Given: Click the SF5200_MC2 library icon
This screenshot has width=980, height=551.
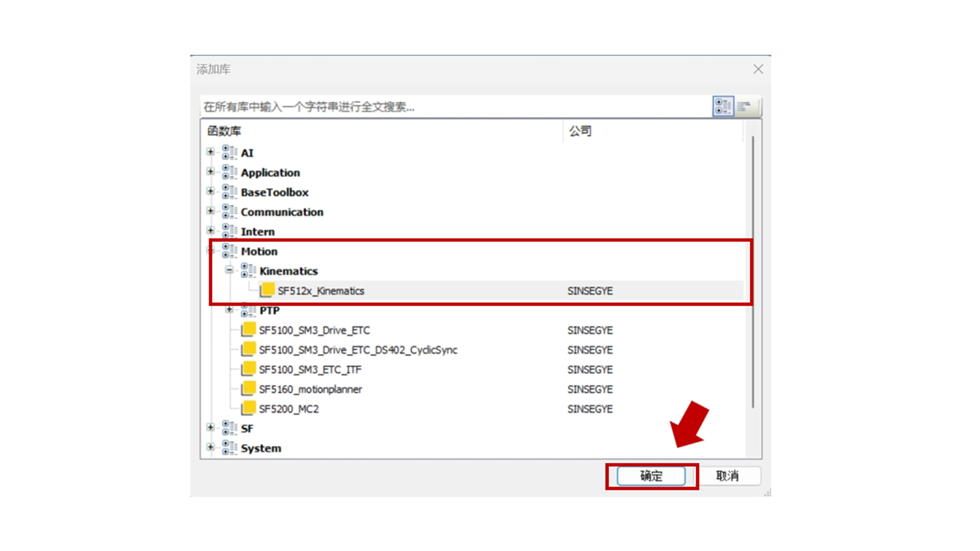Looking at the screenshot, I should (249, 408).
